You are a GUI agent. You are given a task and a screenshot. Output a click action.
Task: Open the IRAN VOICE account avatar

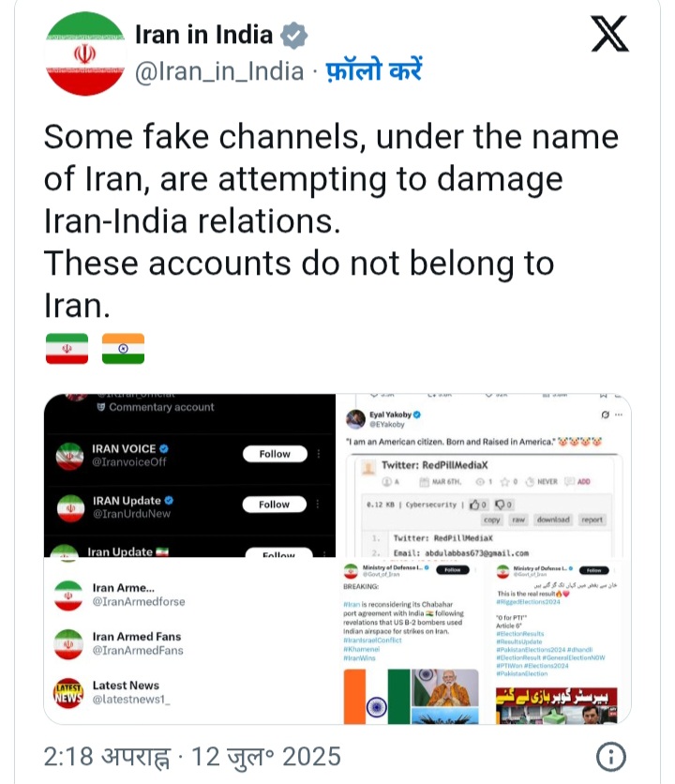(x=69, y=456)
